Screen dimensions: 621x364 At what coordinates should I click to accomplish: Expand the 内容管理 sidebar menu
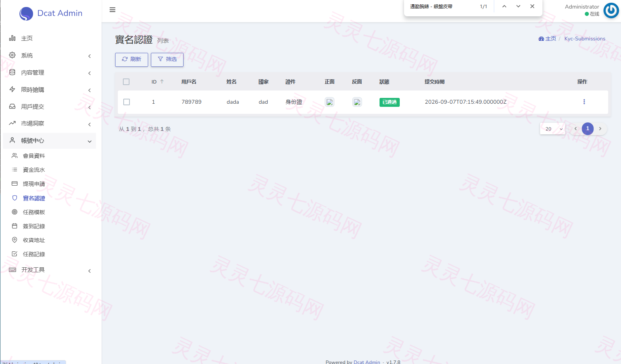click(x=49, y=73)
